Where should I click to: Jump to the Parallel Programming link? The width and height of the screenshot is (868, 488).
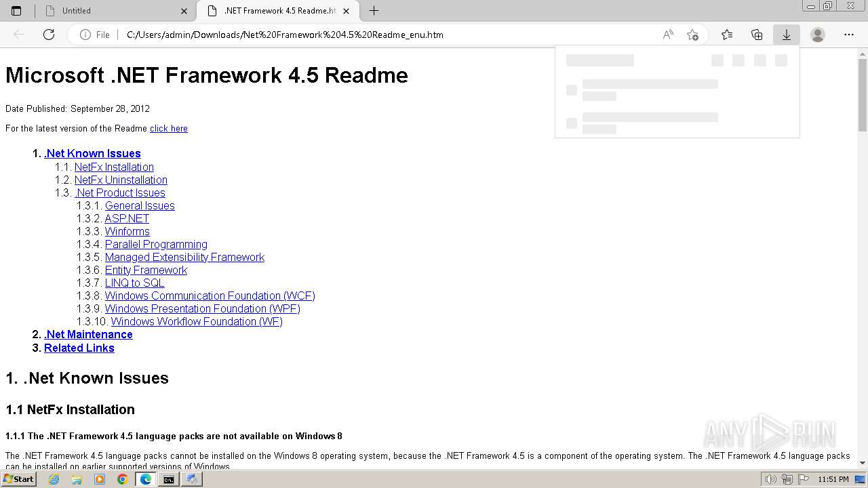click(x=156, y=244)
